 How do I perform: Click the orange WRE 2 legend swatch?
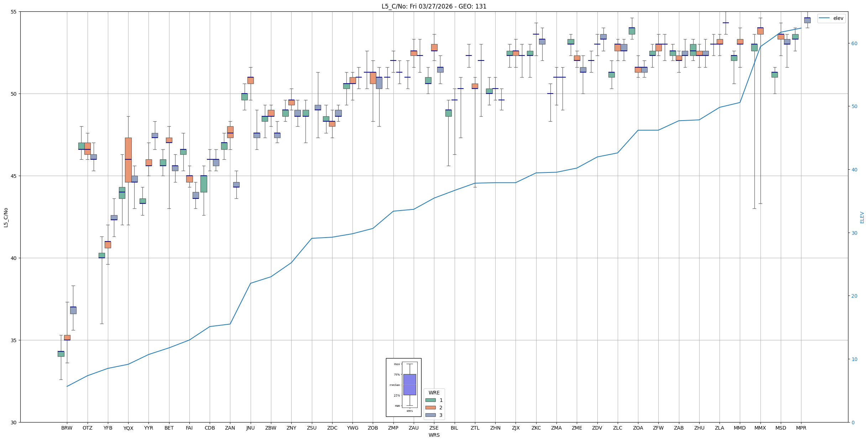point(430,408)
